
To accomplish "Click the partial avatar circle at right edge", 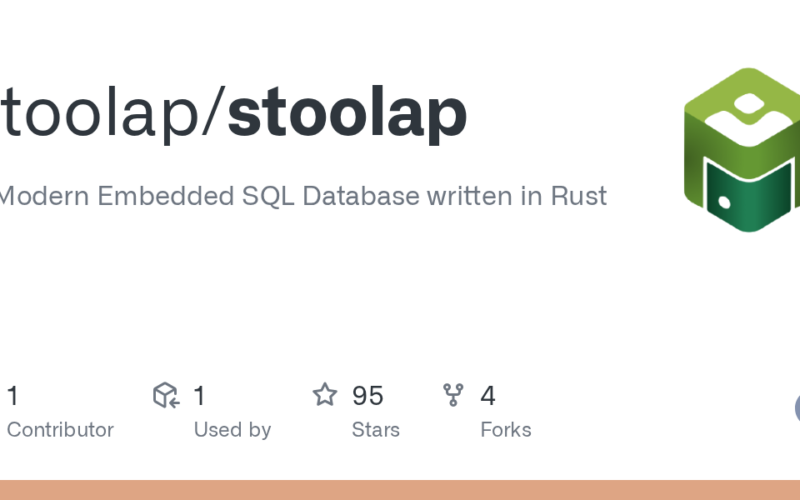I will tap(797, 408).
